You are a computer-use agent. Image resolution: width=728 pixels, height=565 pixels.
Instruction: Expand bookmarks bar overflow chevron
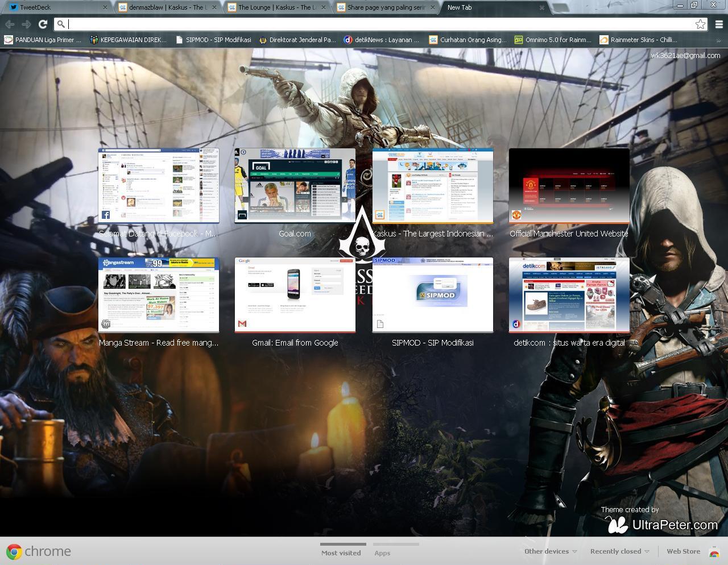(x=718, y=40)
